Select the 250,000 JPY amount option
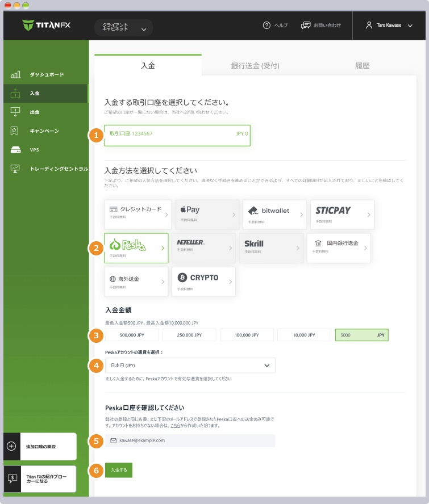429x504 pixels. click(x=189, y=335)
